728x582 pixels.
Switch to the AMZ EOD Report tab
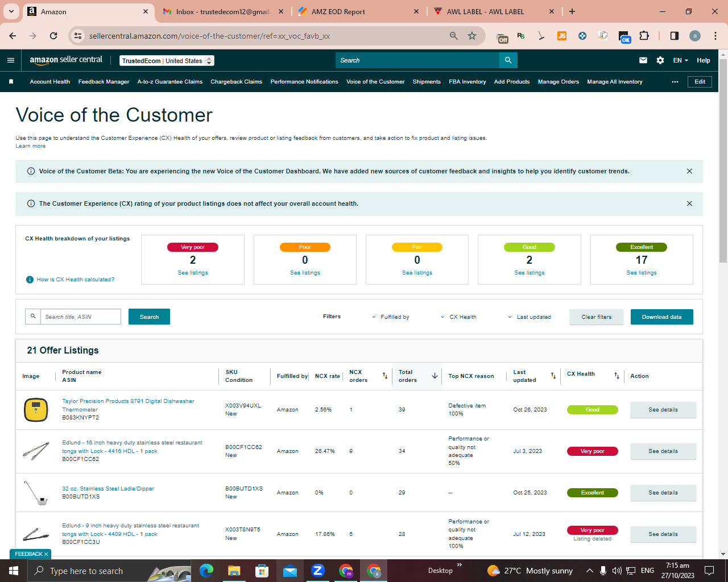click(x=358, y=11)
